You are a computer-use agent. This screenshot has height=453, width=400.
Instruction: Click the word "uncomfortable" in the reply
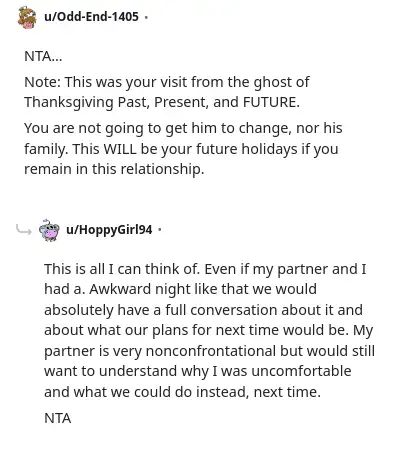pos(301,371)
